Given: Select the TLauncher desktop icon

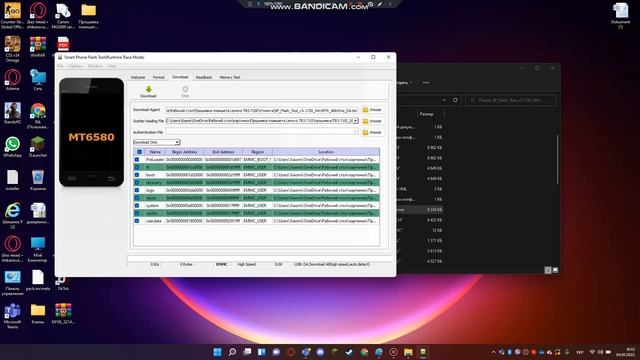Looking at the screenshot, I should click(38, 147).
